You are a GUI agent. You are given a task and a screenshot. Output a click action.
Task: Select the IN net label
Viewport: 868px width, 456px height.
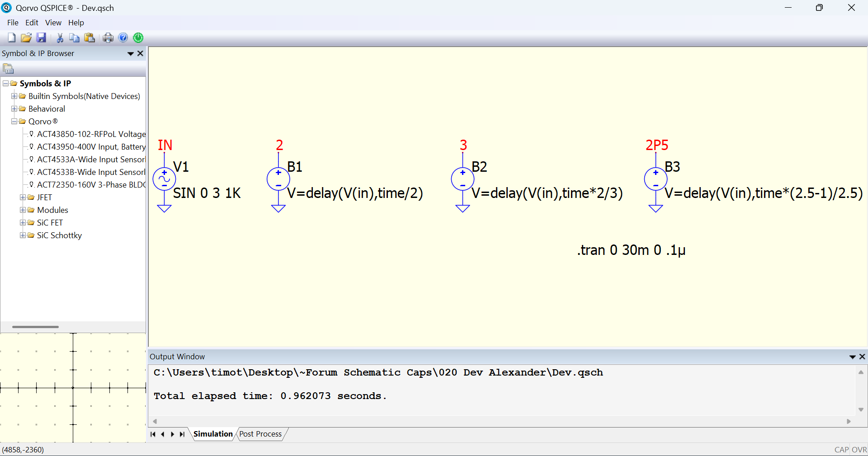point(165,145)
